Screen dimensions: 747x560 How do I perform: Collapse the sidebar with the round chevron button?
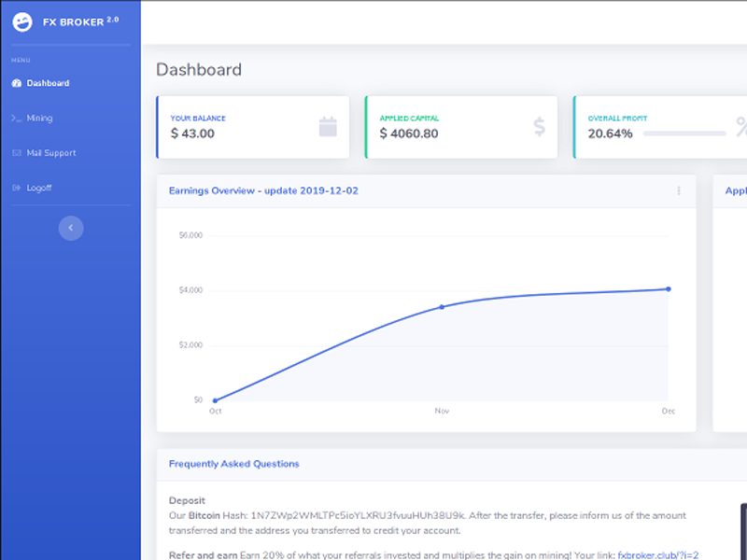71,228
